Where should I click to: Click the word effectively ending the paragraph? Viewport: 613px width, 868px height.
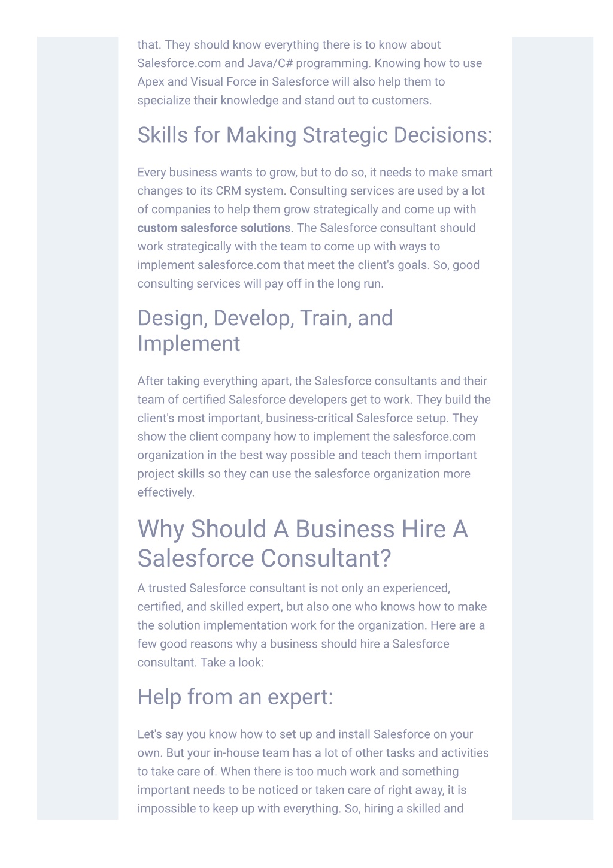(x=166, y=492)
